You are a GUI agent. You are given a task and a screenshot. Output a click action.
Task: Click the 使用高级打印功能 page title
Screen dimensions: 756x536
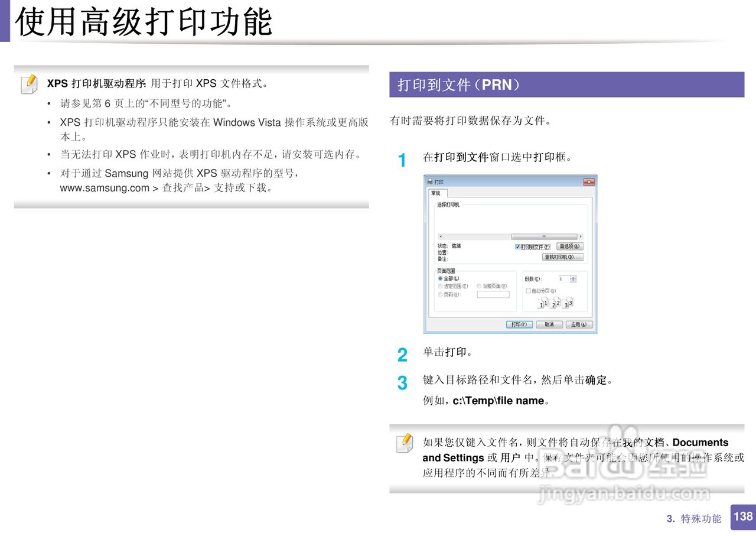tap(145, 22)
